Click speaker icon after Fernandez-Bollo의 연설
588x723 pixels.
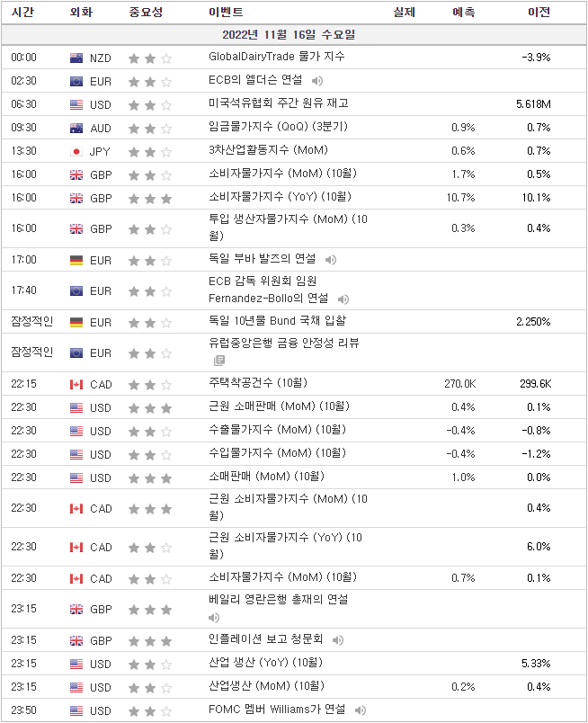click(x=343, y=299)
